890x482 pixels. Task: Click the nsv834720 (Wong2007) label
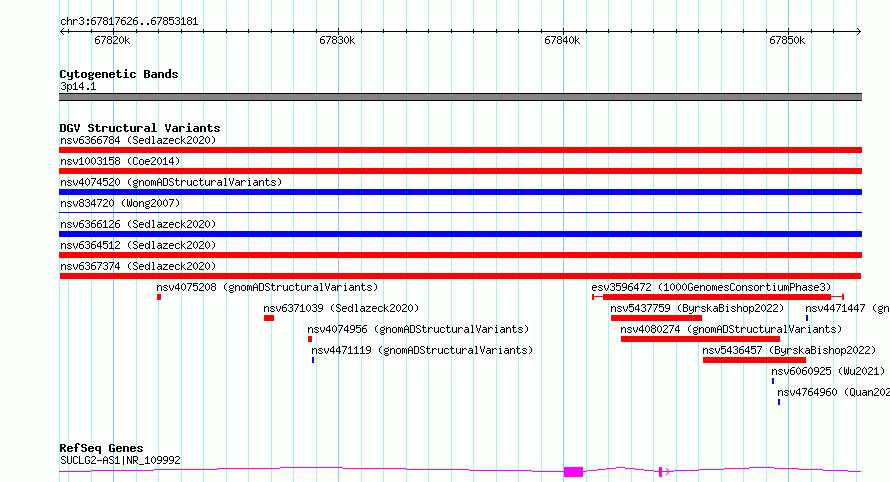[x=120, y=203]
